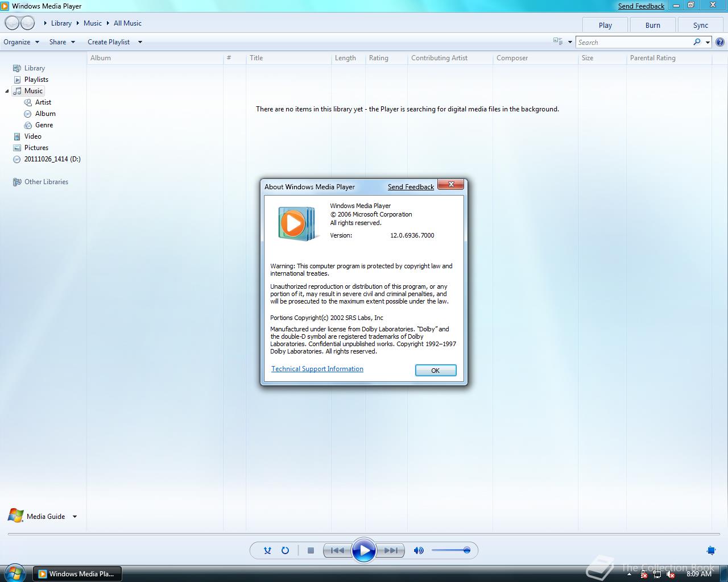The height and width of the screenshot is (582, 728).
Task: Click into the Search box
Action: pyautogui.click(x=633, y=42)
